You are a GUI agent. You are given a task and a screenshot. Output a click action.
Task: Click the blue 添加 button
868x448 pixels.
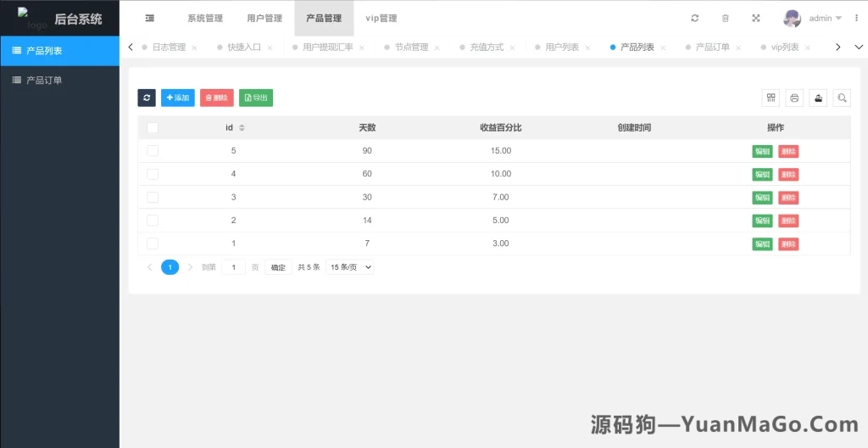[x=178, y=98]
